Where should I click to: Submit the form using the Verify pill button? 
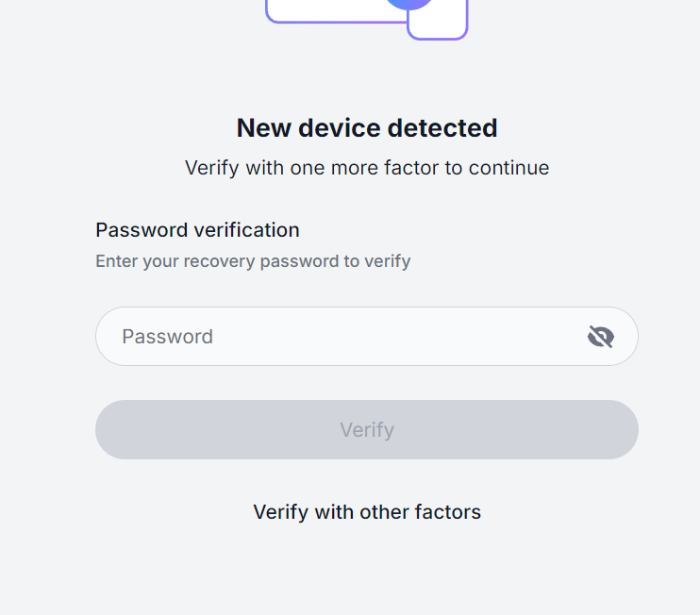tap(367, 429)
